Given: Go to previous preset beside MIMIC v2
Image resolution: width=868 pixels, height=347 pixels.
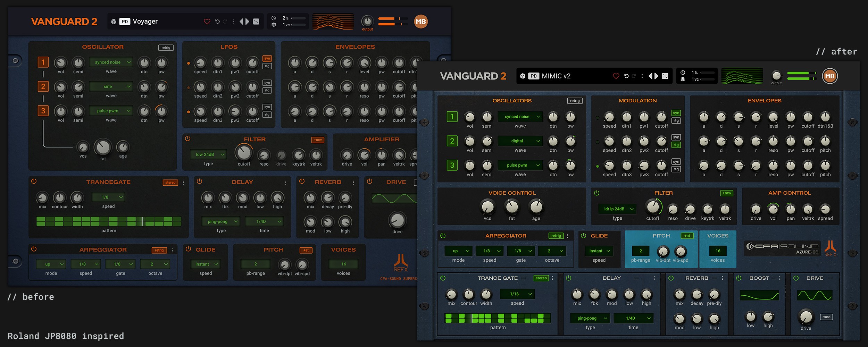Looking at the screenshot, I should coord(650,76).
